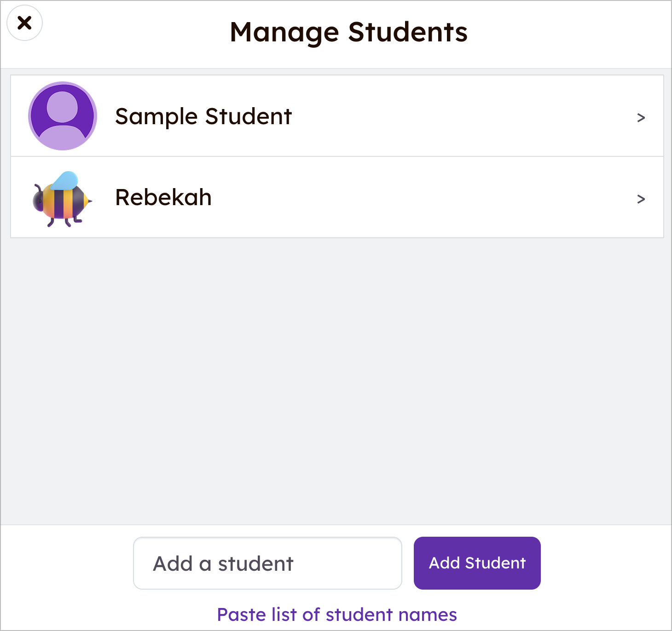Expand the Sample Student row chevron
Screen dimensions: 672x631
coord(641,118)
